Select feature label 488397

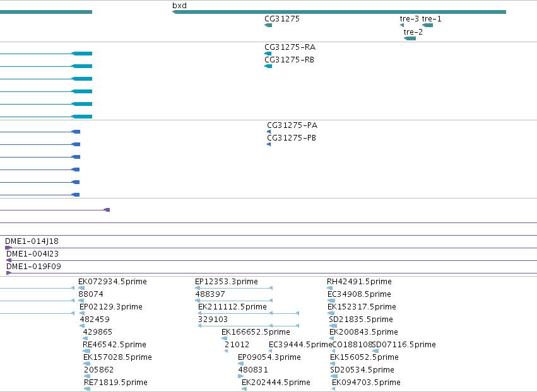click(x=210, y=294)
